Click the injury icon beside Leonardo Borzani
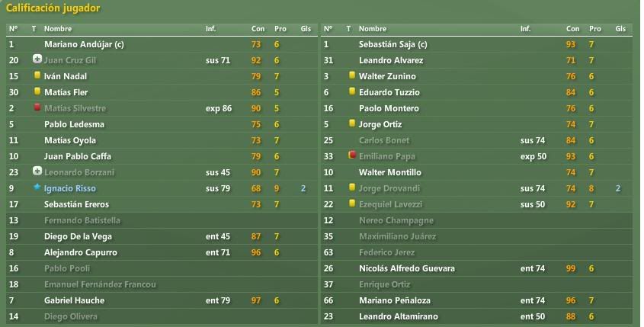The image size is (644, 327). (x=37, y=172)
